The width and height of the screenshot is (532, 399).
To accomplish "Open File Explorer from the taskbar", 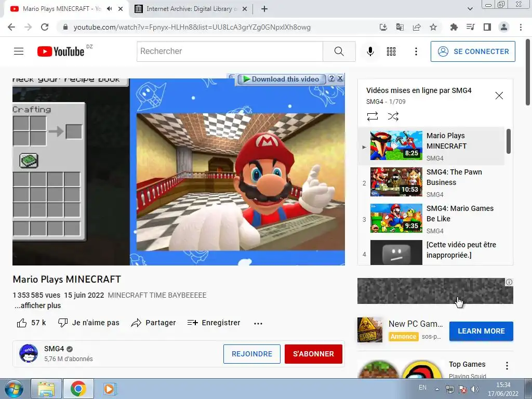I will pos(46,389).
